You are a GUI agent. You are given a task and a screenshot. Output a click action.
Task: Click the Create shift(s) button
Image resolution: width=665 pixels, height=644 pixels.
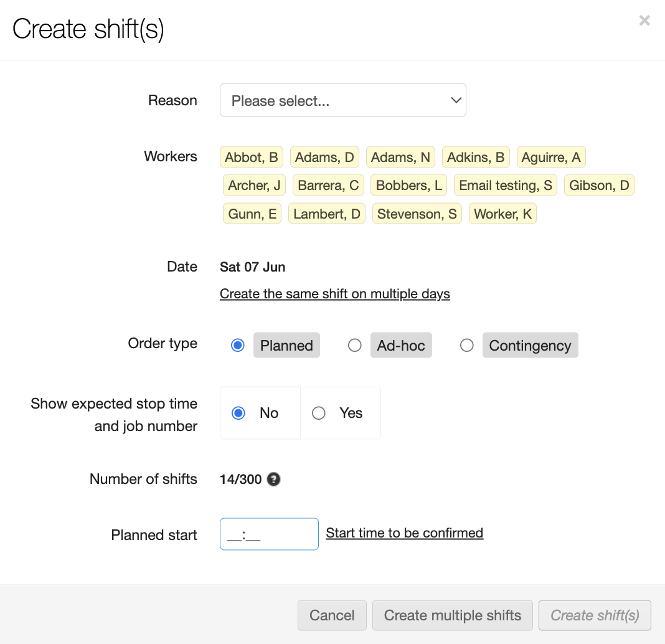point(595,615)
